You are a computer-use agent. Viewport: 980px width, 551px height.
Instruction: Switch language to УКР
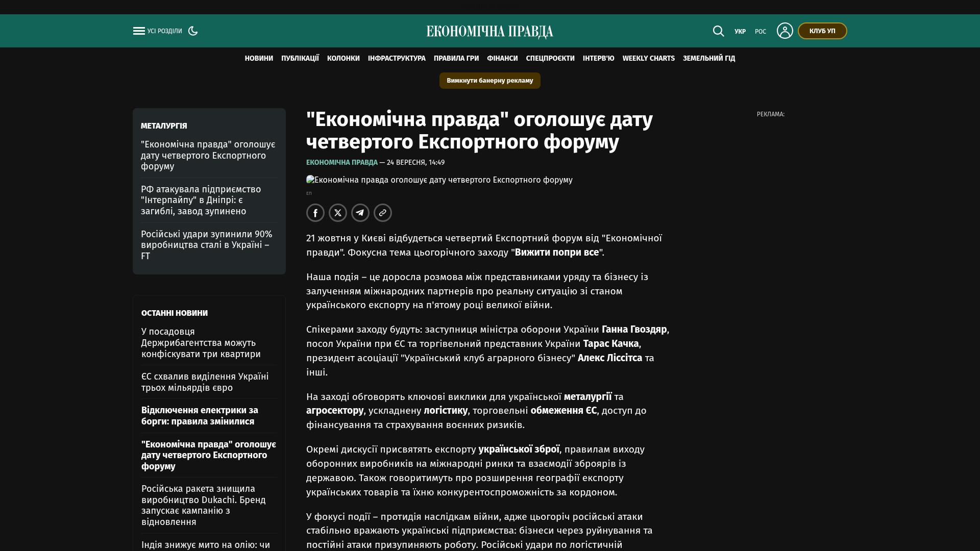click(740, 32)
